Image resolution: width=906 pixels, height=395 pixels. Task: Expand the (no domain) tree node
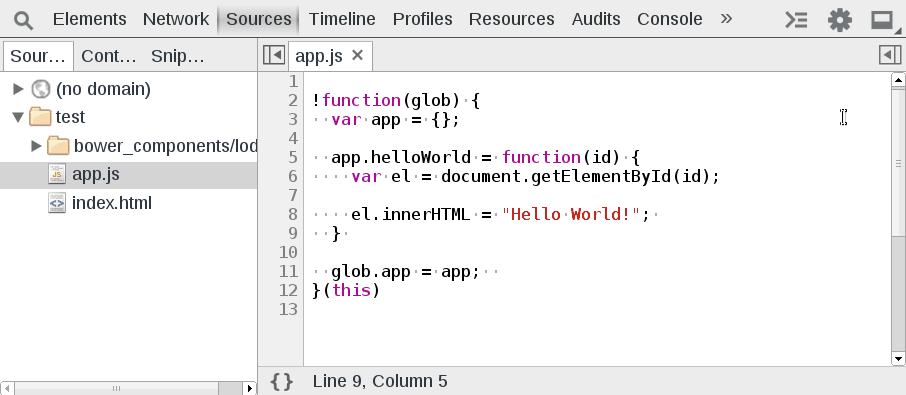[18, 89]
